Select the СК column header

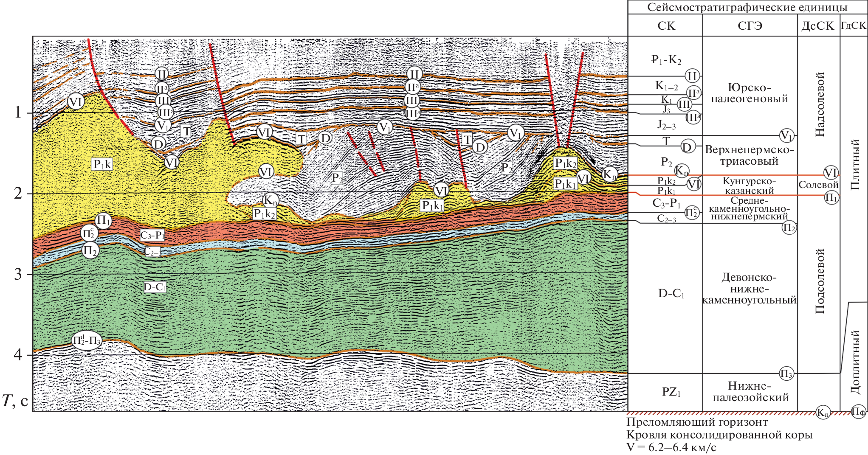665,26
